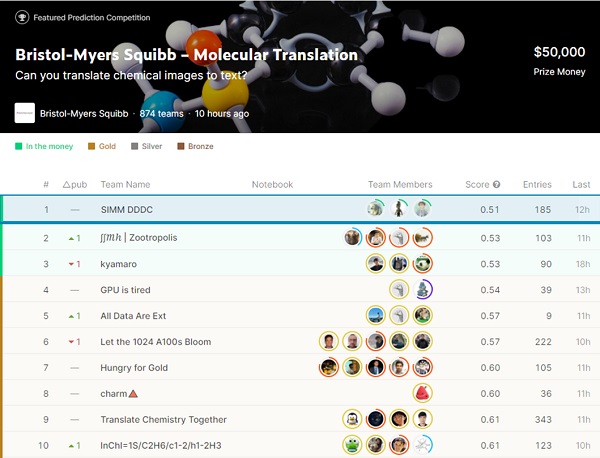Click the Notebook column header
Viewport: 600px width, 458px height.
click(x=272, y=185)
